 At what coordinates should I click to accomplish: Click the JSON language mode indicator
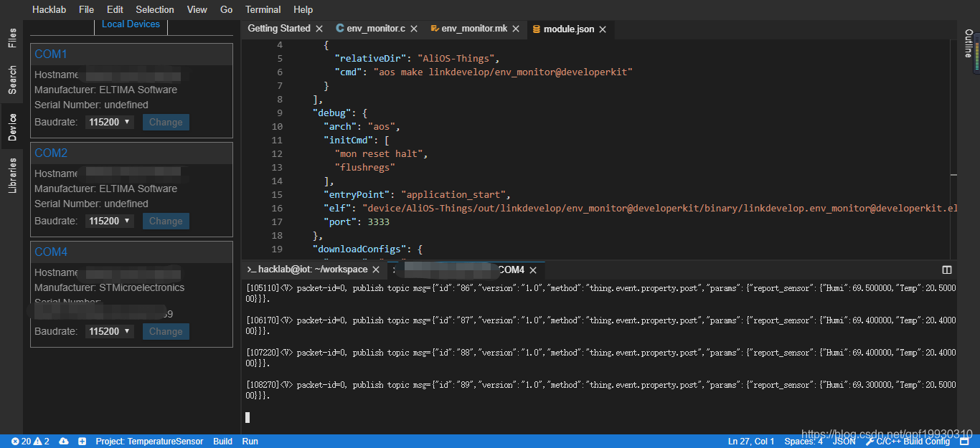pyautogui.click(x=844, y=441)
